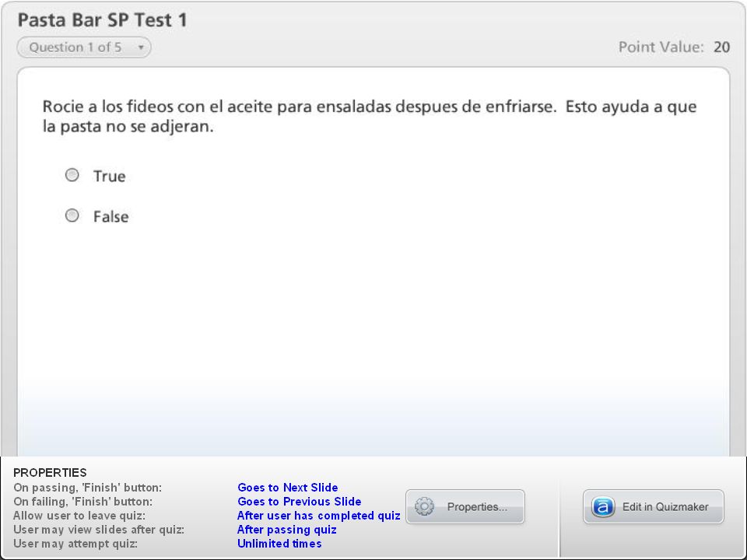
Task: Select the True radio button
Action: (72, 175)
